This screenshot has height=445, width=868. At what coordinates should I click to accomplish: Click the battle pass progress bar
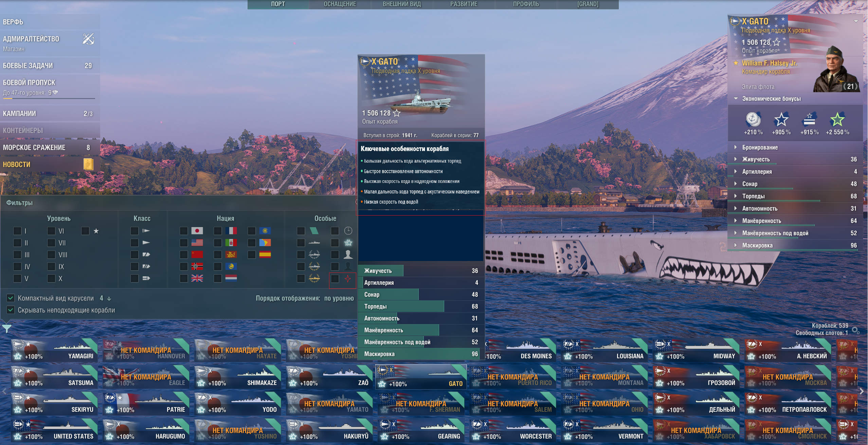[x=49, y=98]
